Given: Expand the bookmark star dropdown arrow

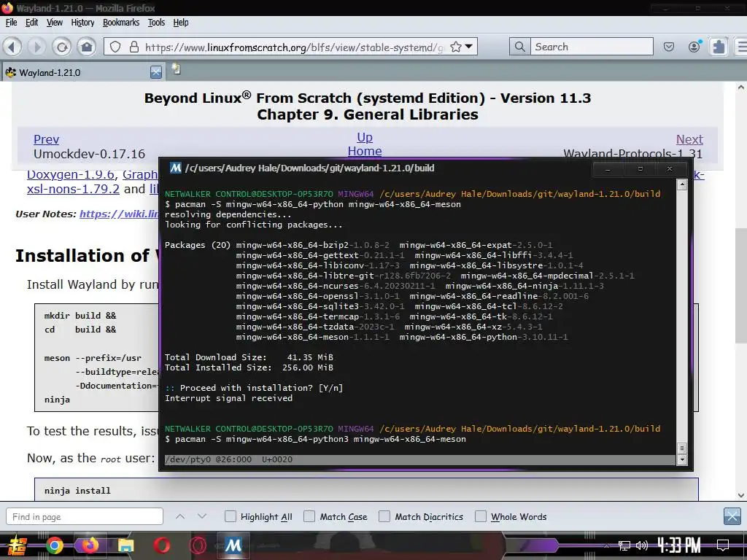Looking at the screenshot, I should 469,47.
